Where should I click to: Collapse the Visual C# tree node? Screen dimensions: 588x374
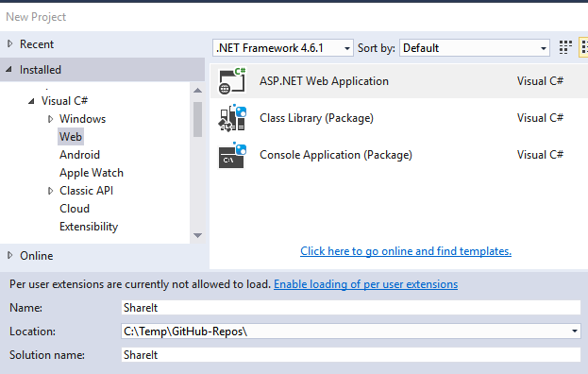tap(32, 101)
